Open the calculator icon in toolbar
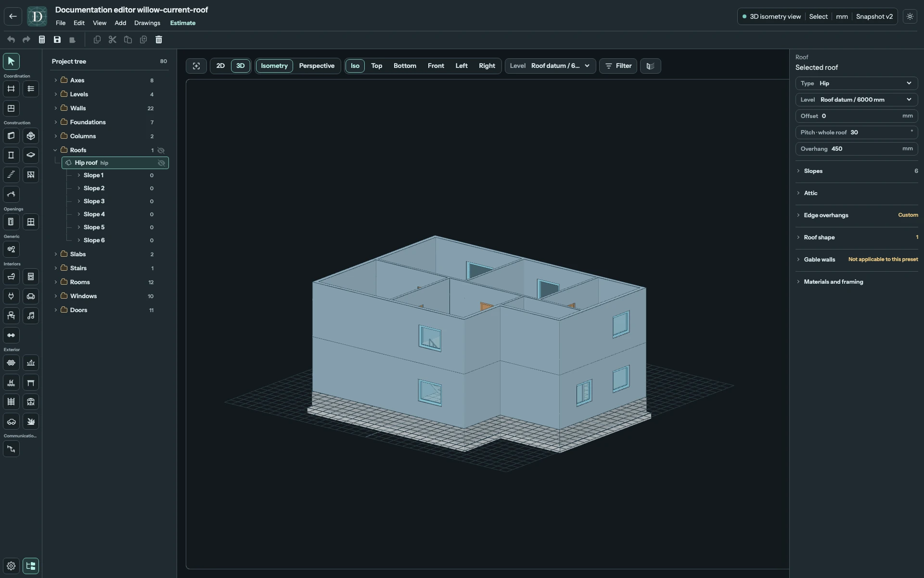The image size is (924, 578). 42,39
